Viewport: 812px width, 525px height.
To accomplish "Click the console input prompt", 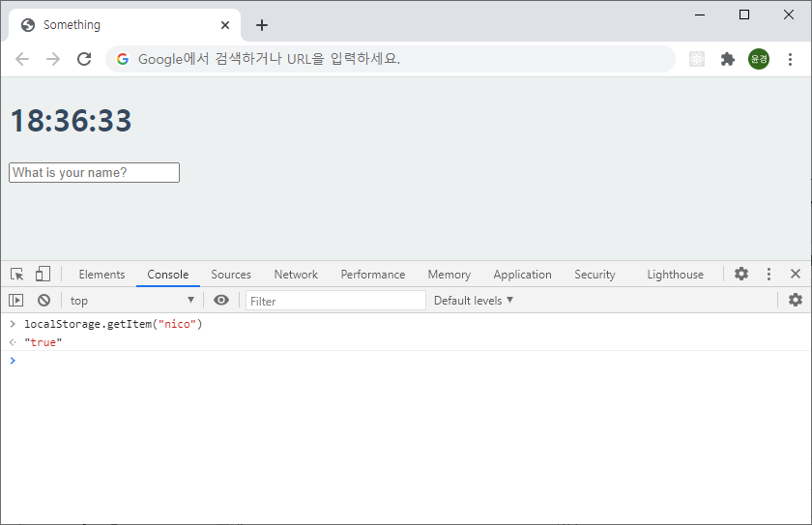I will pos(406,361).
